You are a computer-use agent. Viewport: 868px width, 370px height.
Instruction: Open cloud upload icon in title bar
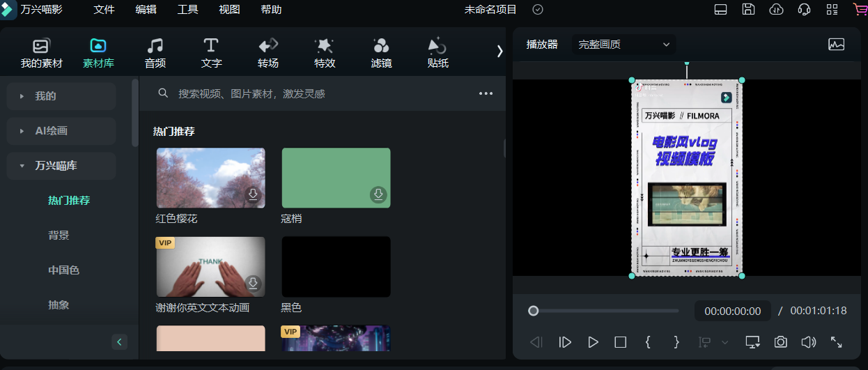(777, 10)
